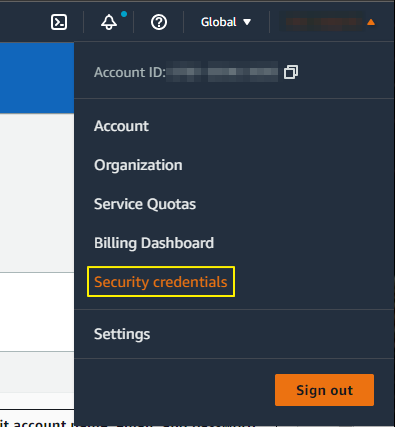Image resolution: width=395 pixels, height=427 pixels.
Task: Open Account from the menu
Action: tap(121, 126)
